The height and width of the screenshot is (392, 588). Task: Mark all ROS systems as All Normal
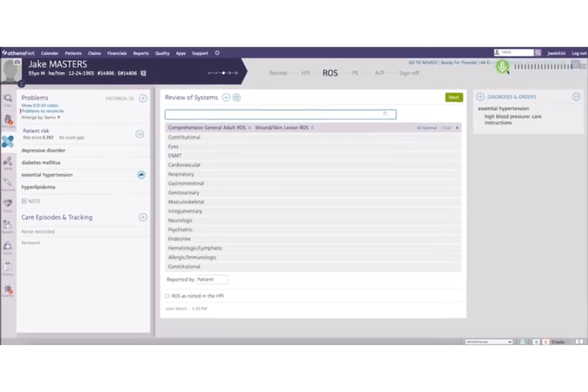[x=426, y=128]
